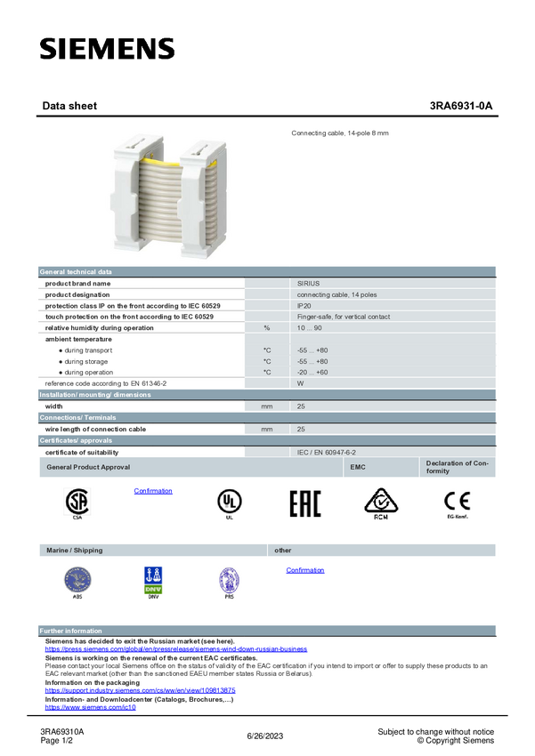Click the 'ambient temperature' row label
The height and width of the screenshot is (756, 535).
(78, 339)
